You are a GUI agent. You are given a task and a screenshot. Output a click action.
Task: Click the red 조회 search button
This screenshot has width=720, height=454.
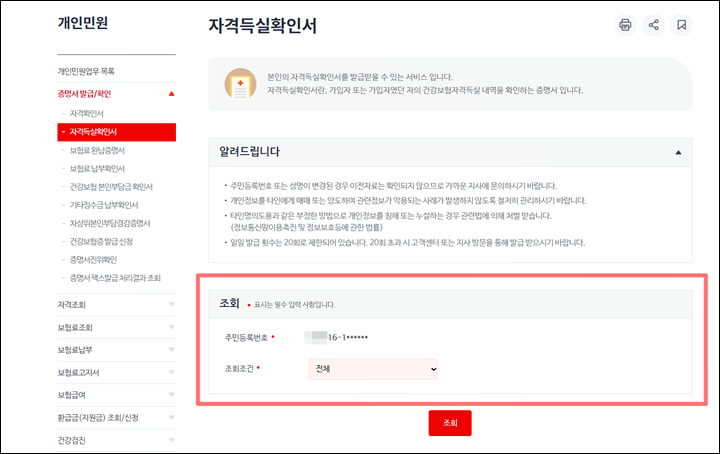point(450,423)
